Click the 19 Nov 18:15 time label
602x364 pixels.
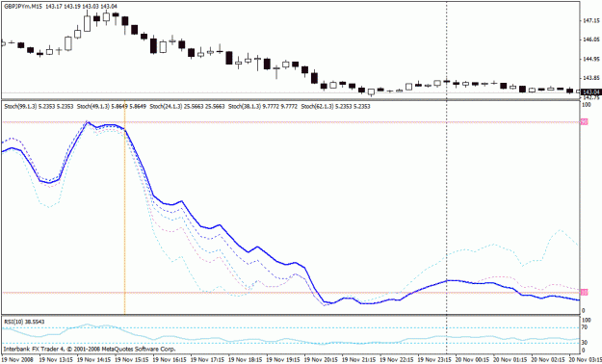tap(245, 360)
